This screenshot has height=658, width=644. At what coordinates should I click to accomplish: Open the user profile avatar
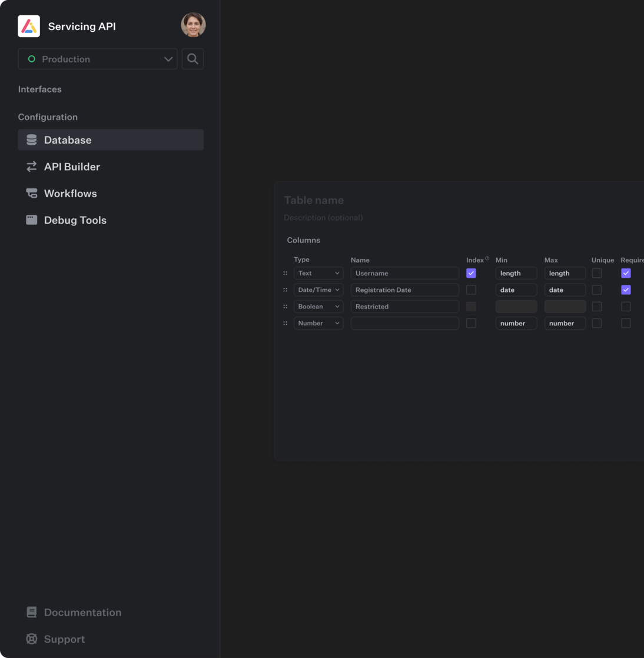click(193, 25)
